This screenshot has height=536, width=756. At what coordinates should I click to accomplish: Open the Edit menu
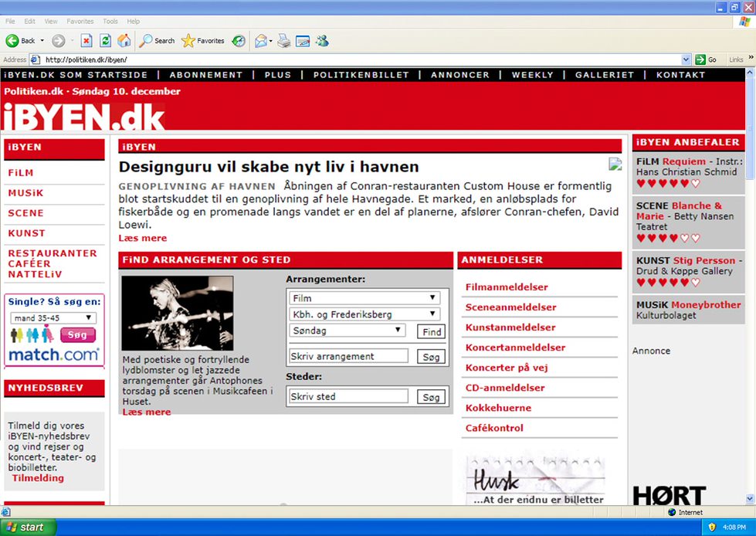(30, 21)
